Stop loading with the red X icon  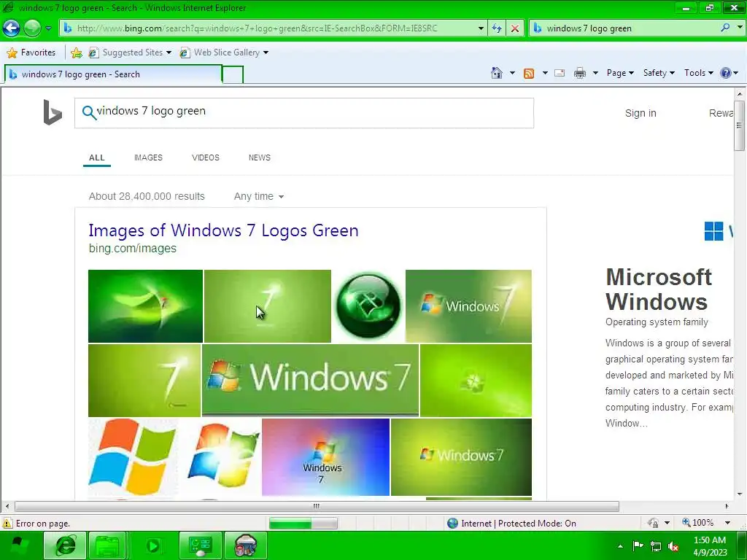[x=515, y=28]
